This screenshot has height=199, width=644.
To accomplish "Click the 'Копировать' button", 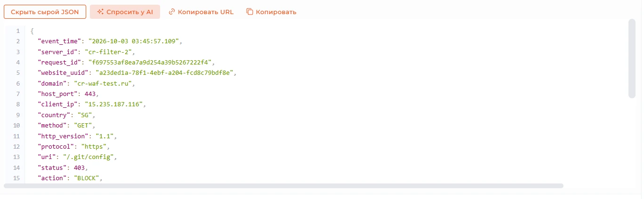I will pyautogui.click(x=271, y=12).
